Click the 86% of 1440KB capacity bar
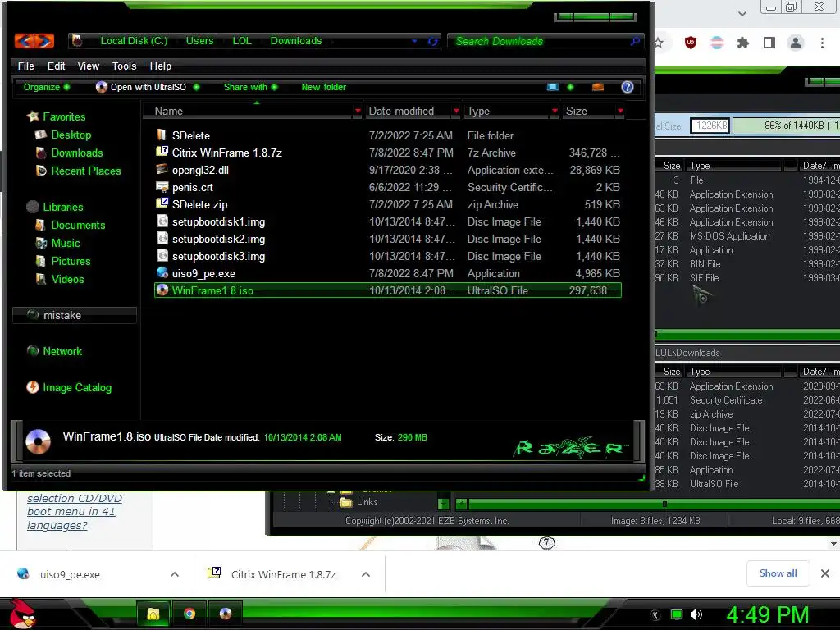 coord(787,126)
